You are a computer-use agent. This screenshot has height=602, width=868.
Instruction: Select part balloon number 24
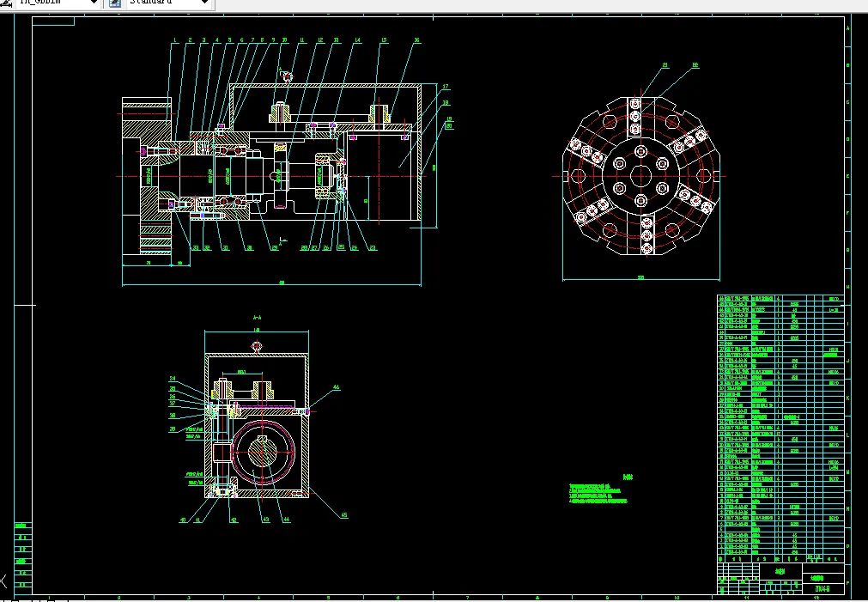coord(355,248)
